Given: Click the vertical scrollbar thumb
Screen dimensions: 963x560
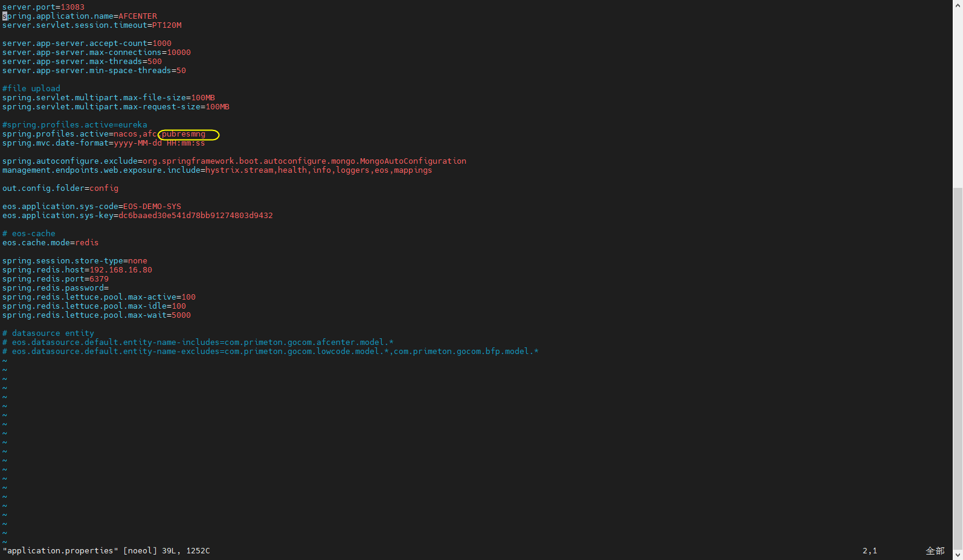Looking at the screenshot, I should pyautogui.click(x=958, y=362).
